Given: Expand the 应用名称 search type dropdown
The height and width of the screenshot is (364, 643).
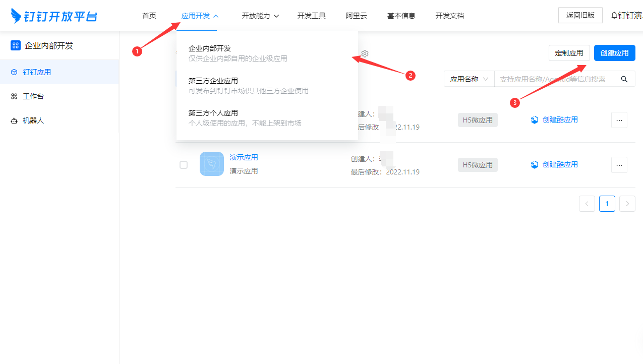Looking at the screenshot, I should click(x=469, y=79).
